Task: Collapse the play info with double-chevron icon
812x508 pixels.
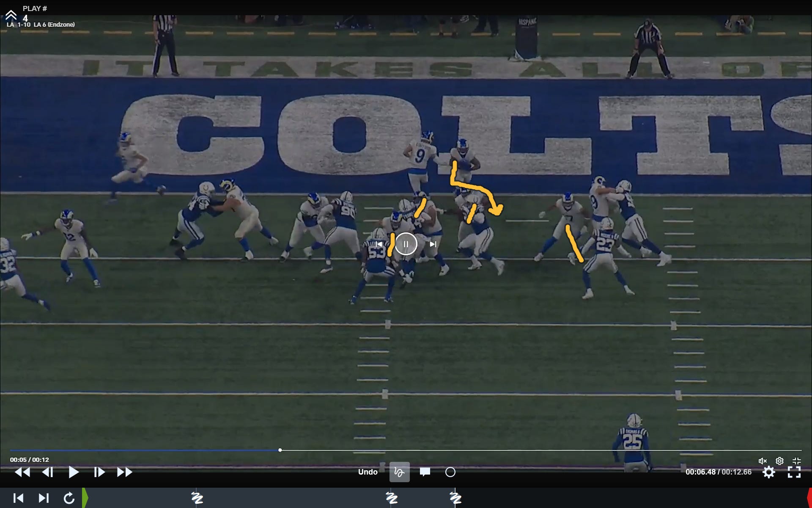Action: click(11, 15)
